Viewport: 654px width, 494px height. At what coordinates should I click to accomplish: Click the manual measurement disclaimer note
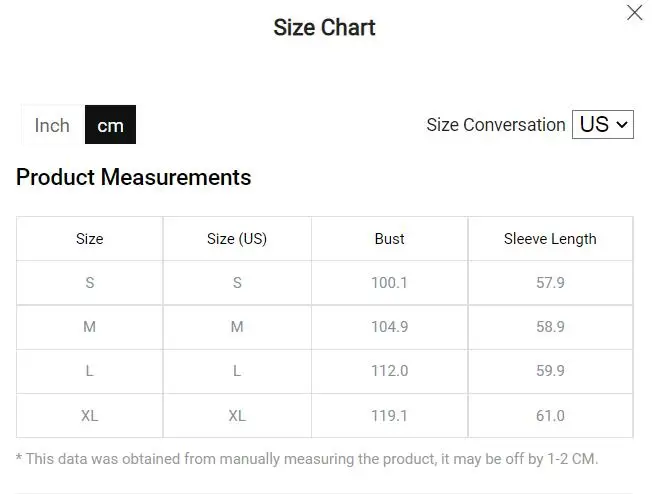click(x=307, y=459)
